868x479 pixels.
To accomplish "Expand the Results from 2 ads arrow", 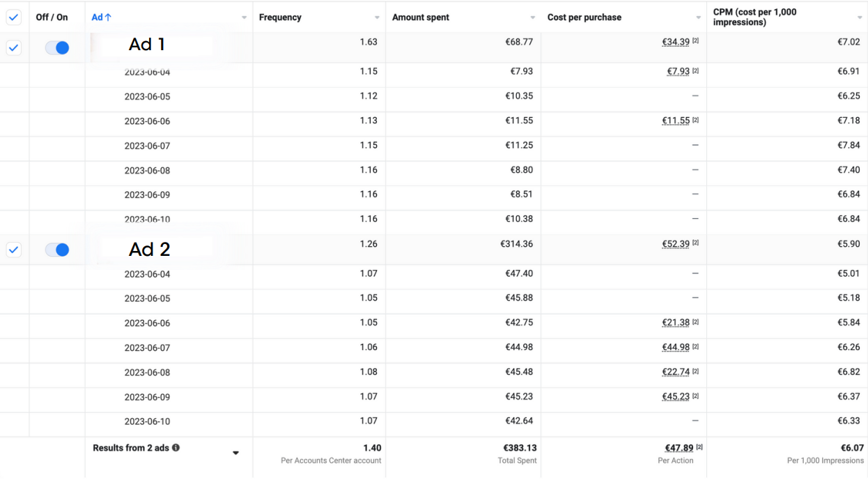I will [x=235, y=453].
